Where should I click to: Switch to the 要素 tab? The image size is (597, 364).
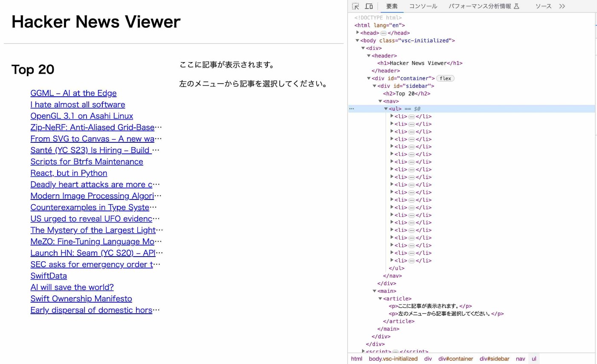pos(392,6)
